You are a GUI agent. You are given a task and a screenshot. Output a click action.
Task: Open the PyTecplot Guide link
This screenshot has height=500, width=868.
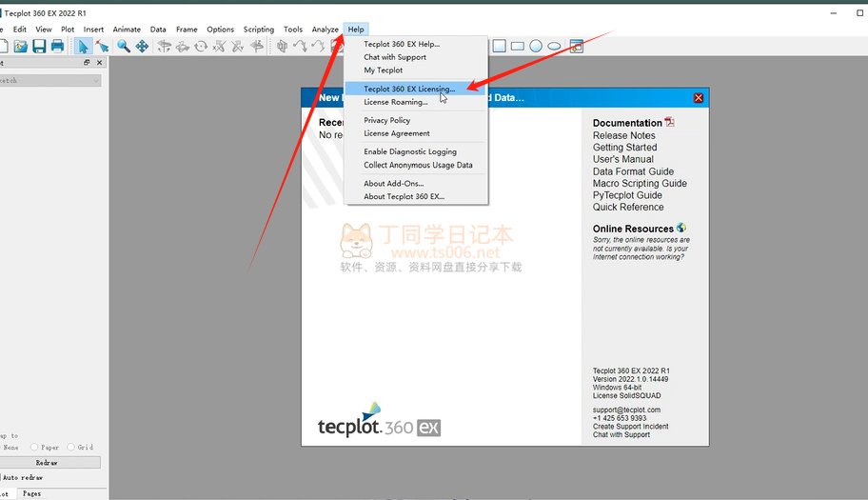[627, 195]
